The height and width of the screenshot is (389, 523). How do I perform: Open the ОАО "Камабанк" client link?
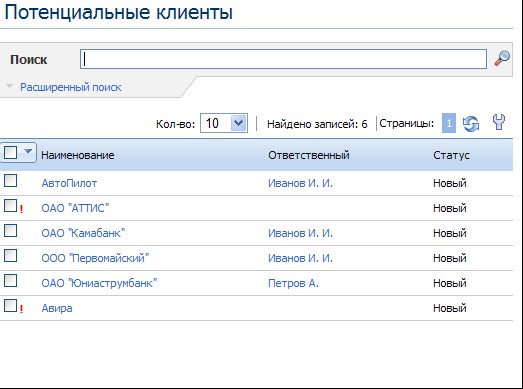pos(83,233)
